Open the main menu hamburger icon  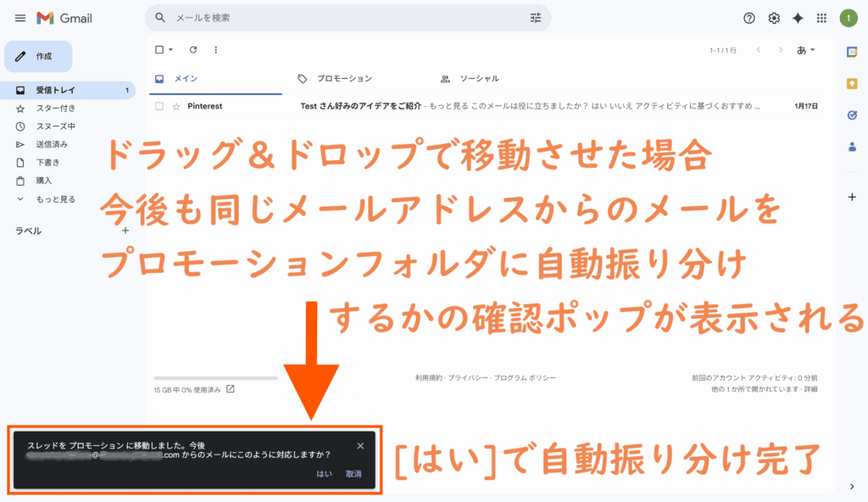[20, 18]
